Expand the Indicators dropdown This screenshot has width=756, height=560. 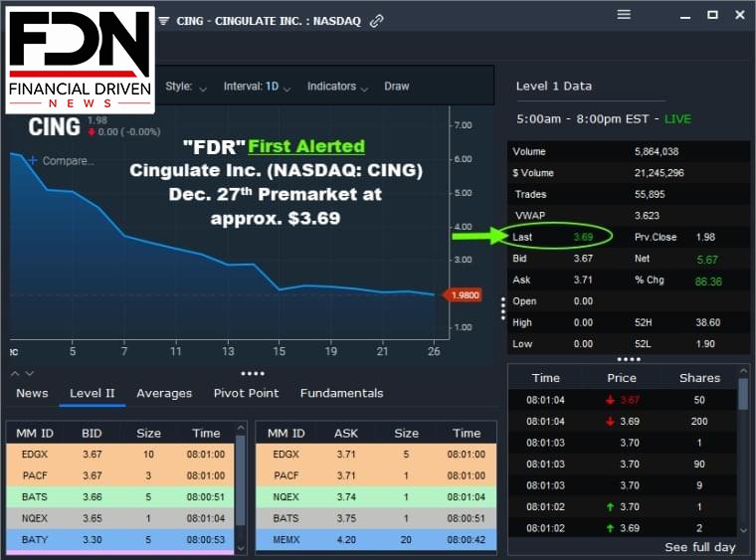[x=337, y=87]
